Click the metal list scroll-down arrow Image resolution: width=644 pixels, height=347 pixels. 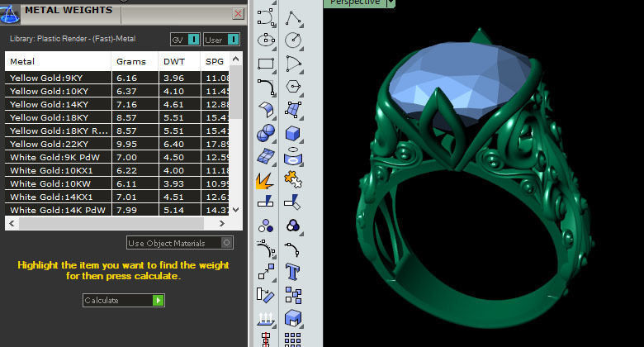pyautogui.click(x=236, y=210)
